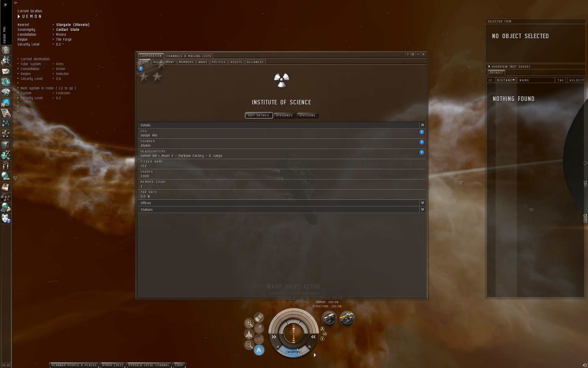This screenshot has height=368, width=588.
Task: Open the Wars sub-tab
Action: [203, 62]
